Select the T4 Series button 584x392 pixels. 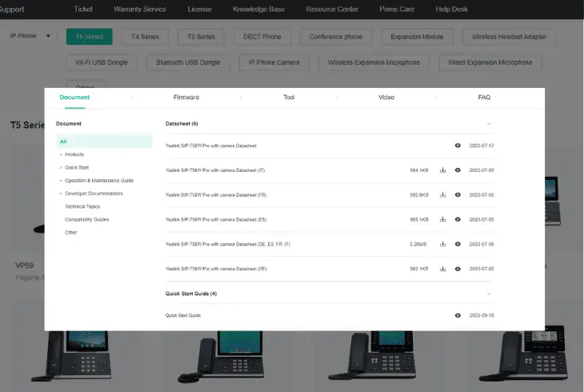(x=146, y=37)
